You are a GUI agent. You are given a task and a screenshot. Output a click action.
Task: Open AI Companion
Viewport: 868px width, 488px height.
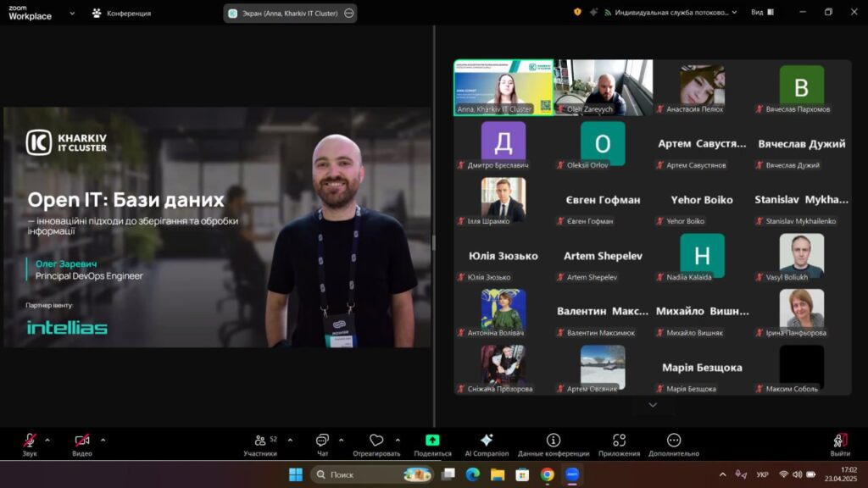(x=487, y=444)
